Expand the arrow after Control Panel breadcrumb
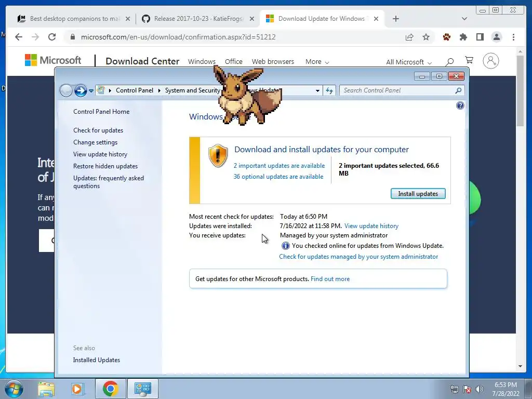532x399 pixels. tap(159, 90)
